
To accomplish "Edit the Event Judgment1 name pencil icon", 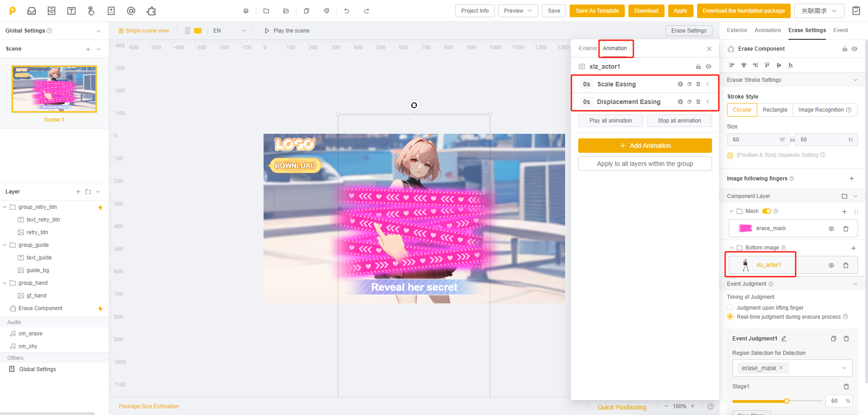I will tap(784, 339).
